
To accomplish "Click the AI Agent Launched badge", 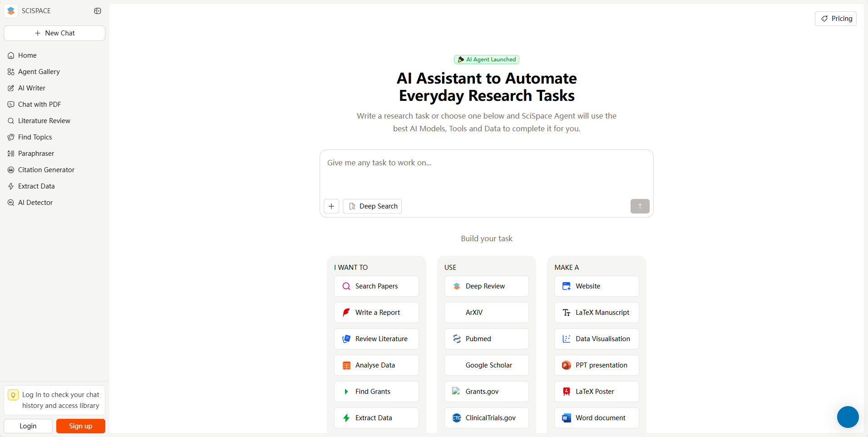I will click(x=487, y=60).
